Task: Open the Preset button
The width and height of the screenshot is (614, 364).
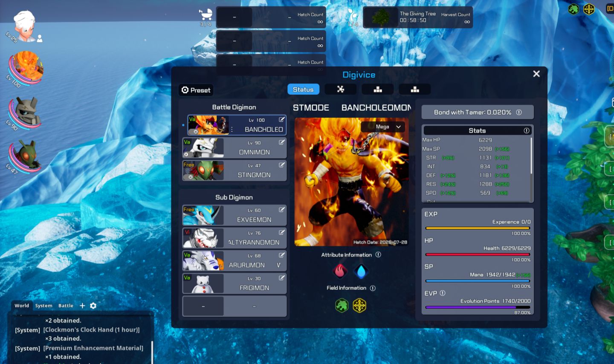Action: 196,90
